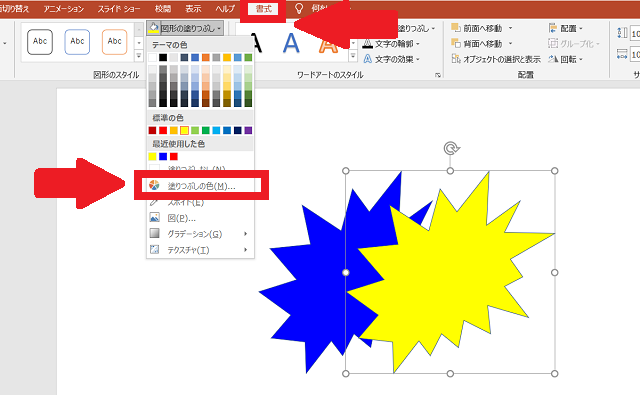Viewport: 640px width, 395px height.
Task: Click the picture fill icon 図(P)
Action: (x=154, y=217)
